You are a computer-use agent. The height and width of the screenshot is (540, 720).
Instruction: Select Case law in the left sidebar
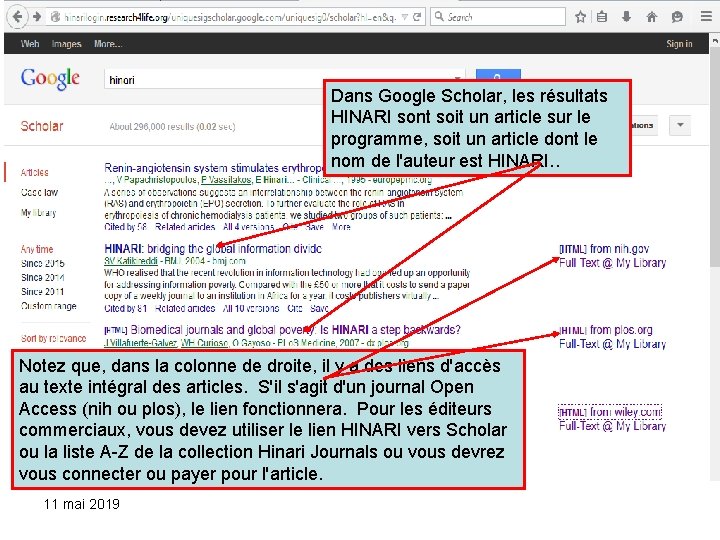point(39,192)
